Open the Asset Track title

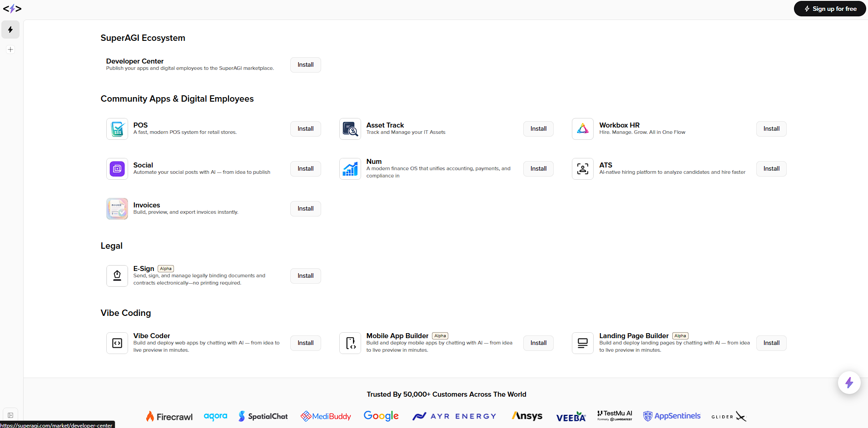coord(385,125)
